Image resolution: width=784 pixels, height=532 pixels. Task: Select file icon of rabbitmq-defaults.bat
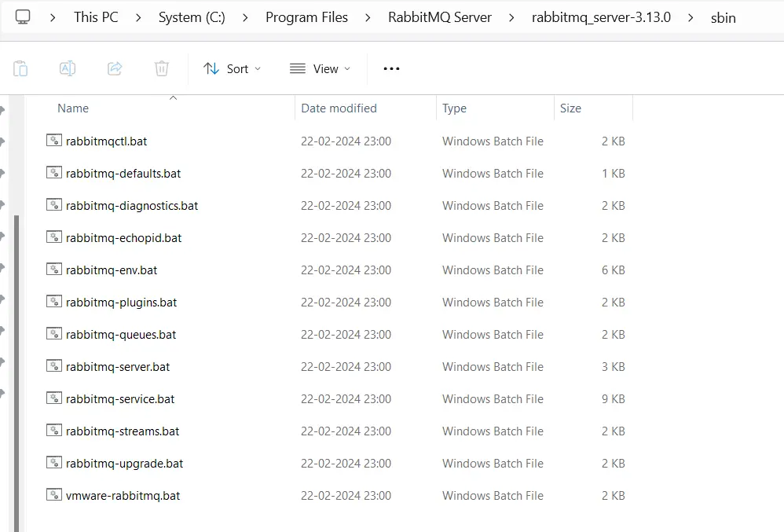pyautogui.click(x=54, y=173)
